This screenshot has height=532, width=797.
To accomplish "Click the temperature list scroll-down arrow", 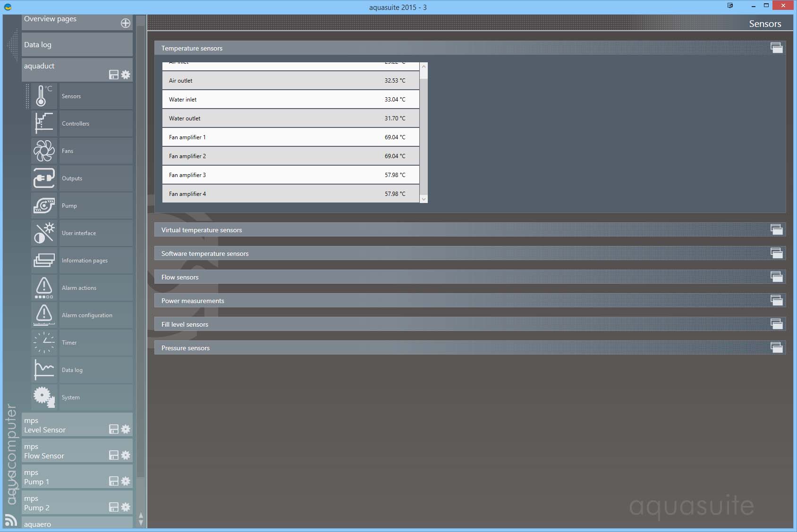I will [x=424, y=199].
